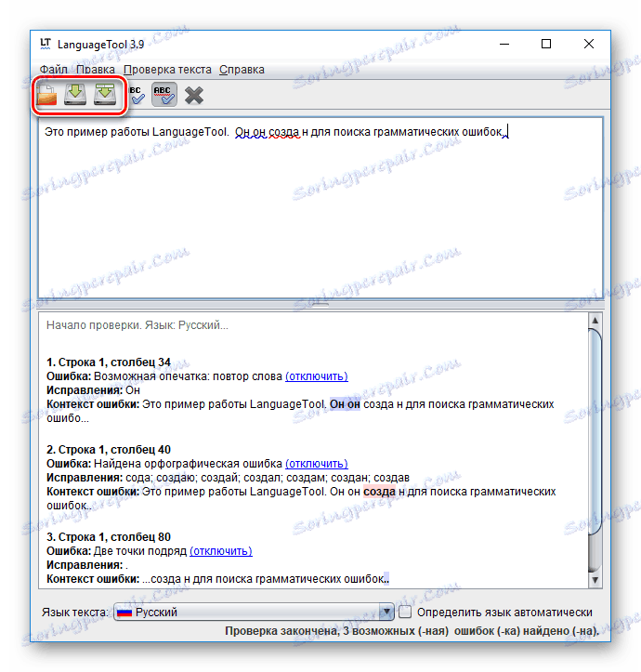Minimize the LanguageTool window
Image resolution: width=641 pixels, height=672 pixels.
504,44
